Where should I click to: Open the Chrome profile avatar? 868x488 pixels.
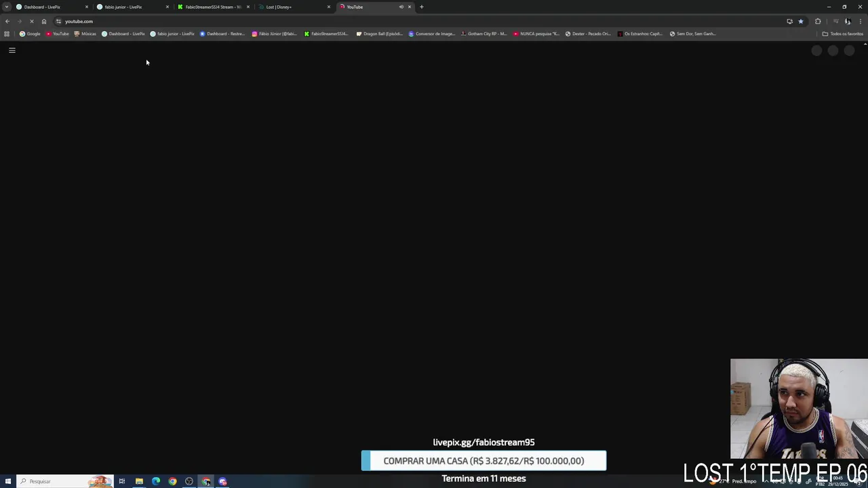[848, 21]
